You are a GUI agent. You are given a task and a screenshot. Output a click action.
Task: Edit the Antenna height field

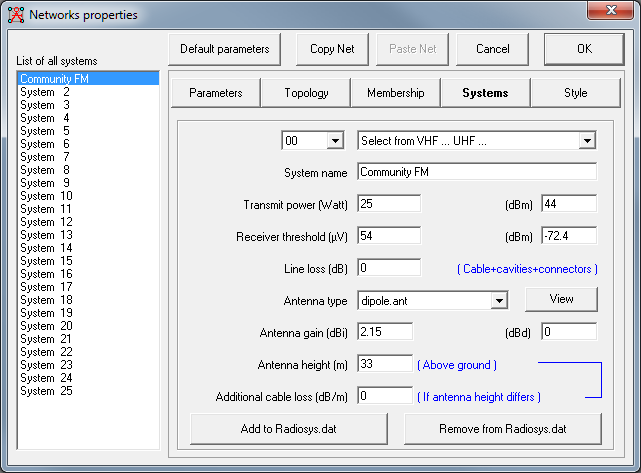pos(385,363)
